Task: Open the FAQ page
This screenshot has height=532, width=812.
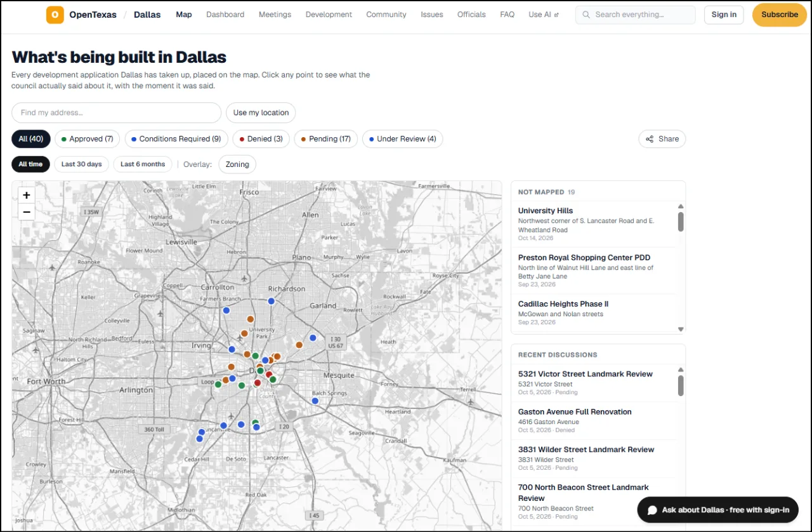Action: [507, 15]
